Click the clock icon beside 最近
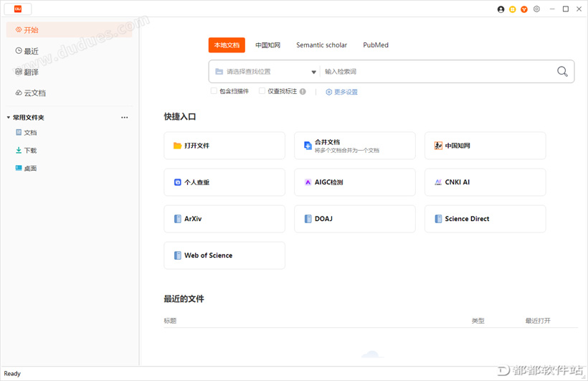The width and height of the screenshot is (588, 381). [19, 50]
